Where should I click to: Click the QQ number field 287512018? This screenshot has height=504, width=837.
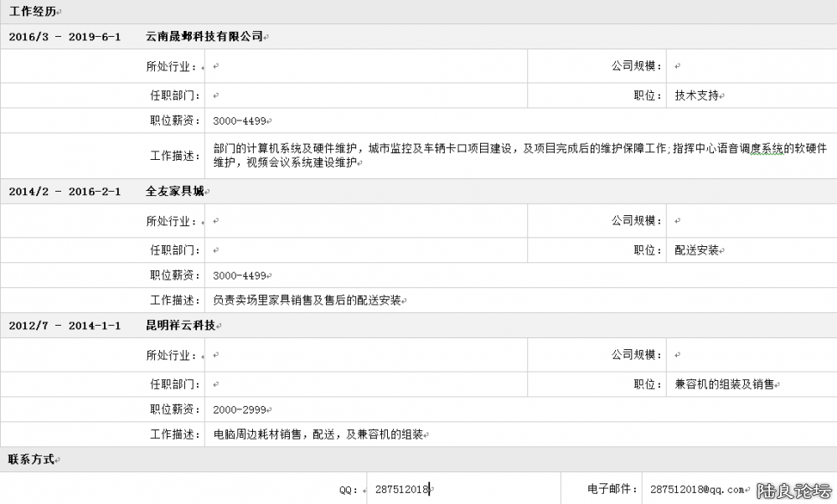click(402, 489)
